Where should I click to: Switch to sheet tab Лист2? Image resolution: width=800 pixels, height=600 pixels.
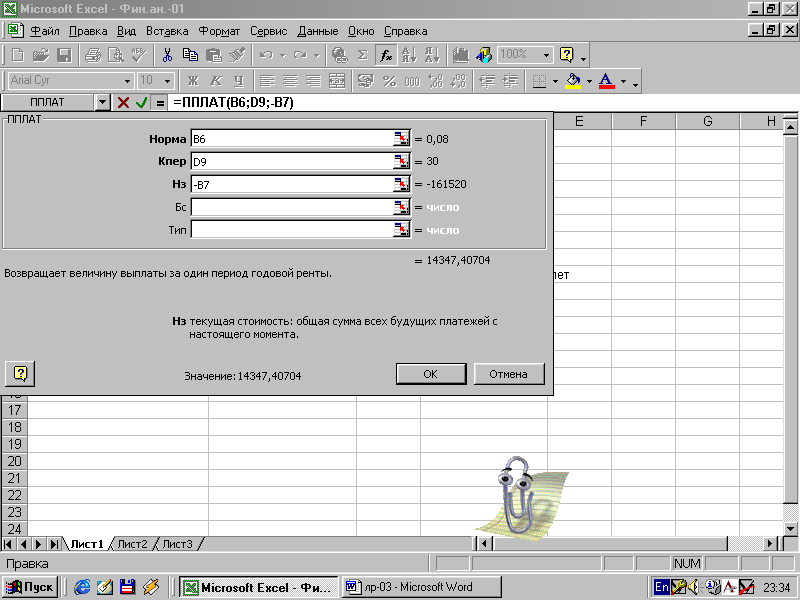[x=132, y=544]
